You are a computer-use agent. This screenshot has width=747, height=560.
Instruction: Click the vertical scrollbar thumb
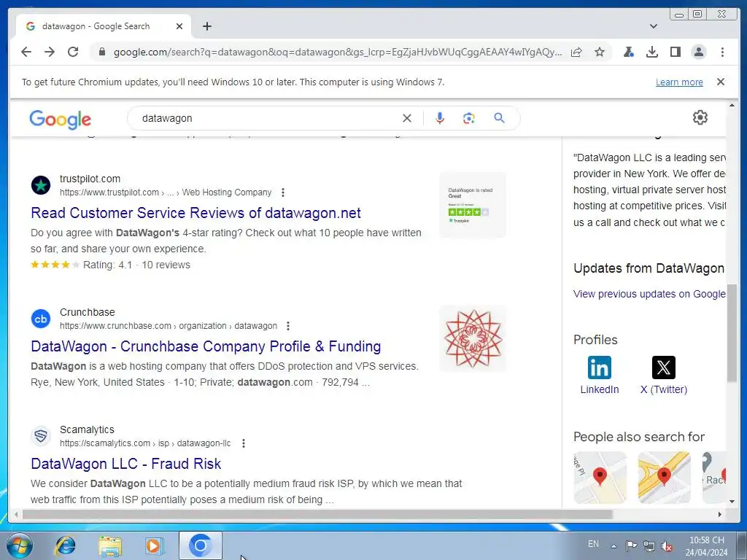point(732,333)
